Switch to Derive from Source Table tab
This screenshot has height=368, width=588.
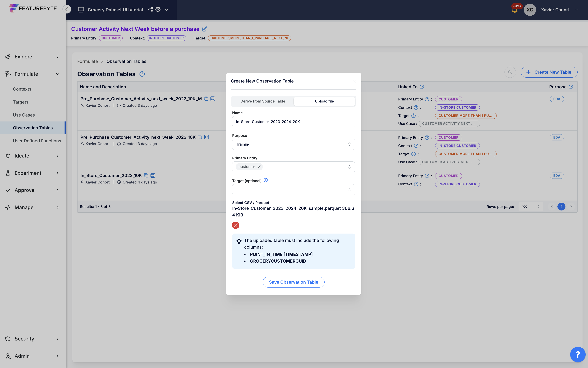click(263, 101)
